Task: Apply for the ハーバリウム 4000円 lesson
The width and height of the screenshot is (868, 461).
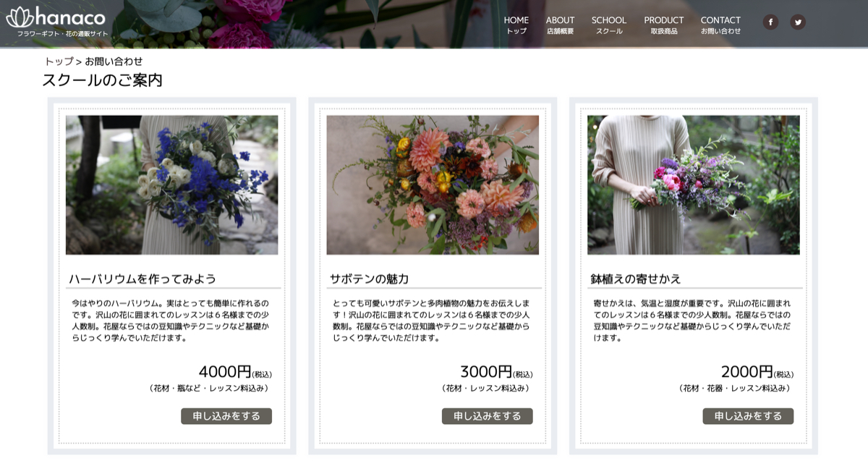Action: [226, 416]
